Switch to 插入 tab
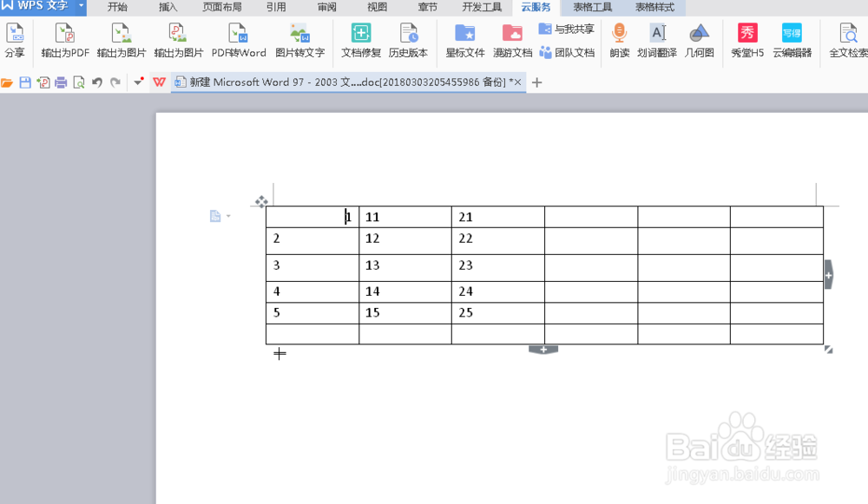This screenshot has width=868, height=504. tap(168, 7)
